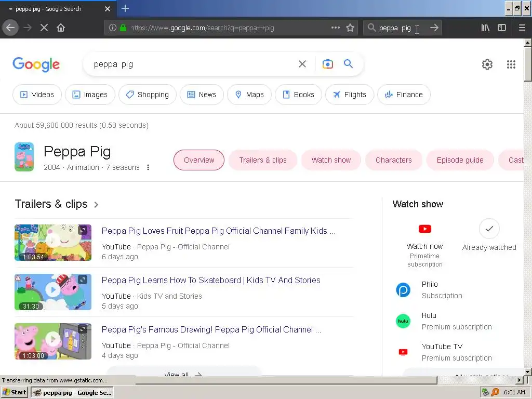
Task: Select peppa pig taskbar window button
Action: (73, 393)
